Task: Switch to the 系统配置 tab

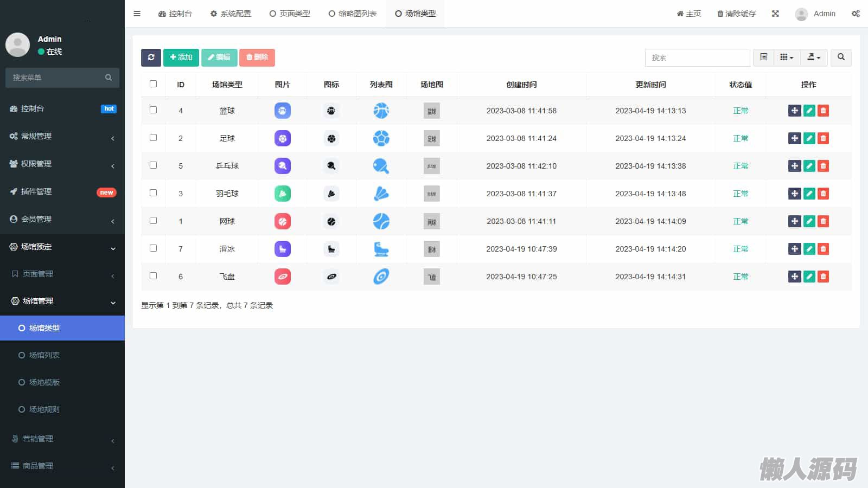Action: click(231, 14)
